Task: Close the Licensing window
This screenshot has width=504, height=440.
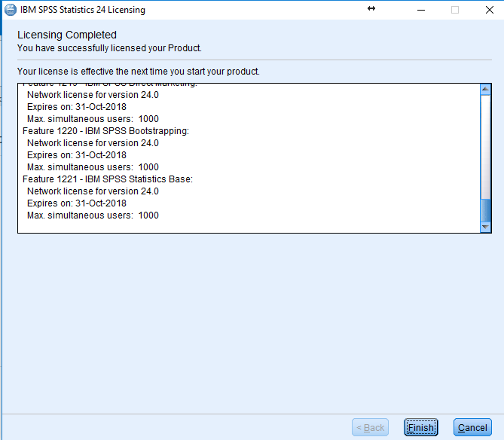Action: pos(489,10)
